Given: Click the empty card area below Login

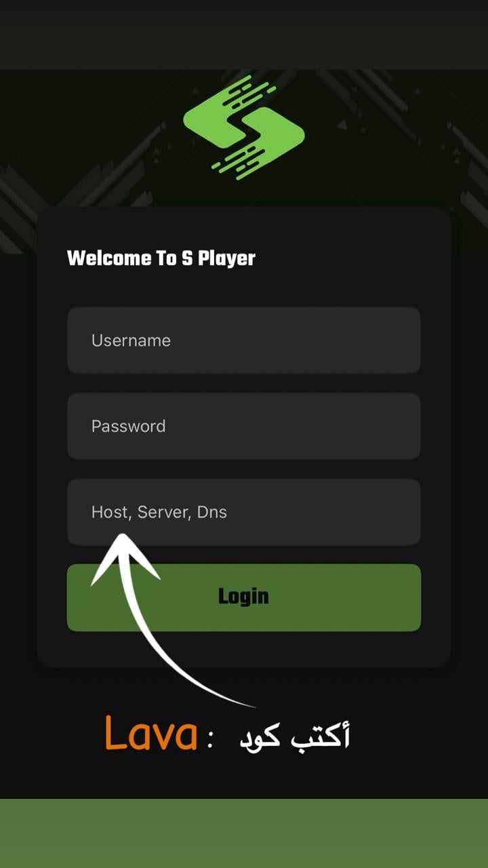Looking at the screenshot, I should click(x=244, y=649).
